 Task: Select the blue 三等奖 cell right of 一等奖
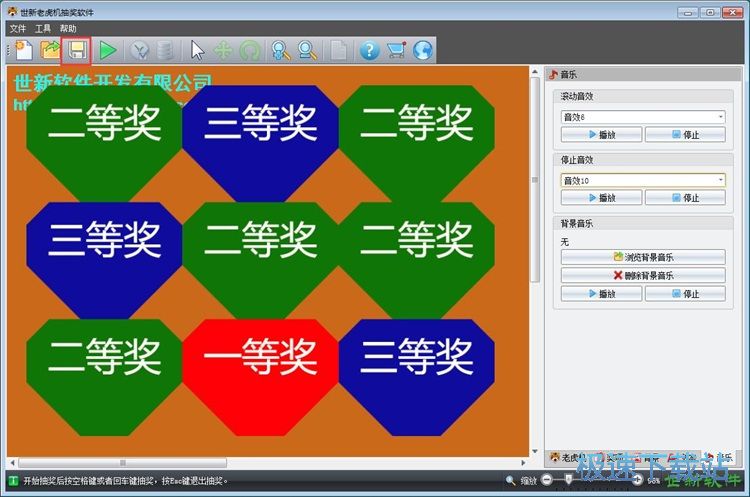pos(417,377)
